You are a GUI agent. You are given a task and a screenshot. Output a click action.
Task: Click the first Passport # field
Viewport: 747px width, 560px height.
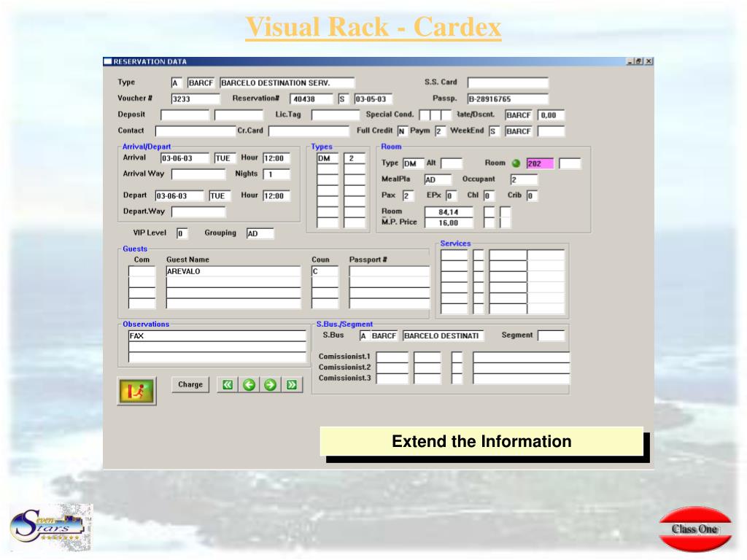click(x=390, y=271)
